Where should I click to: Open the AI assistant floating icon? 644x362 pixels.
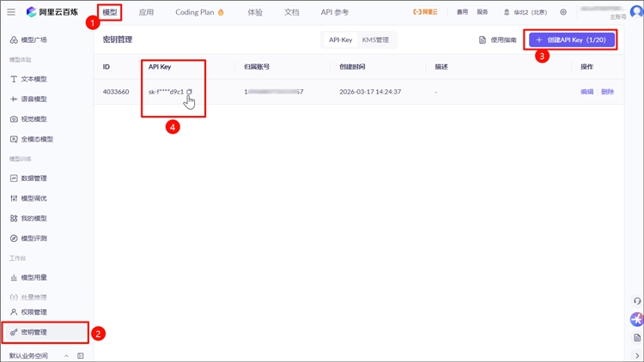click(x=636, y=319)
